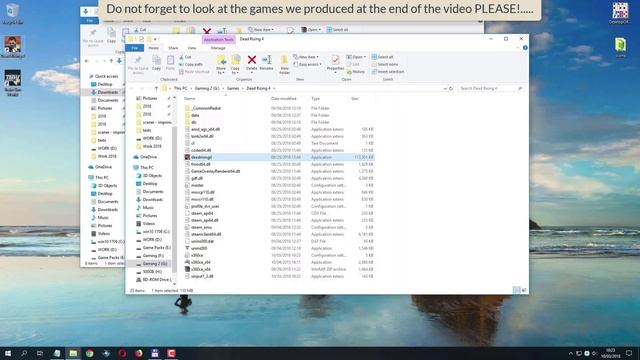Click Invert selection in the Select group
Viewport: 640px width, 360px height.
pos(388,72)
